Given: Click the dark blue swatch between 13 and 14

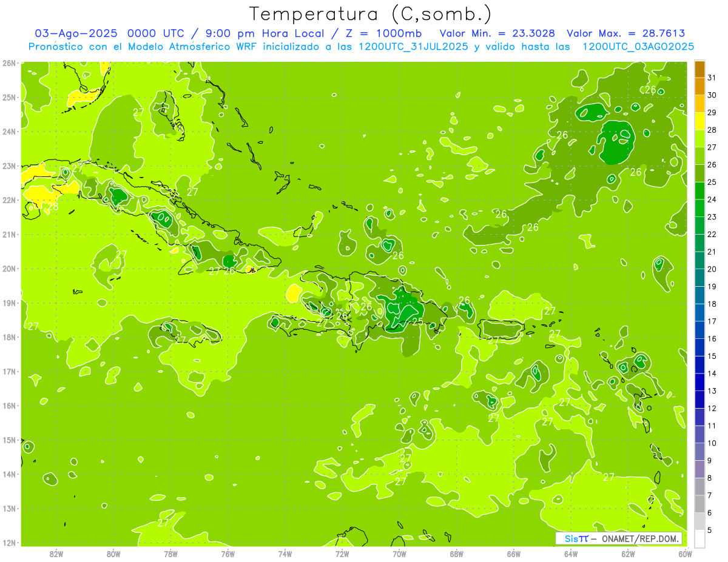Looking at the screenshot, I should [x=699, y=382].
